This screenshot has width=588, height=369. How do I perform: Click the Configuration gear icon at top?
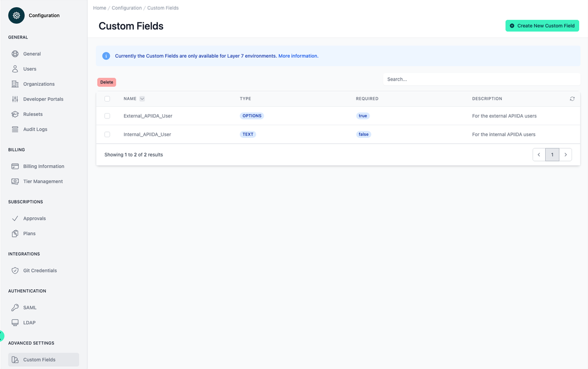(16, 15)
